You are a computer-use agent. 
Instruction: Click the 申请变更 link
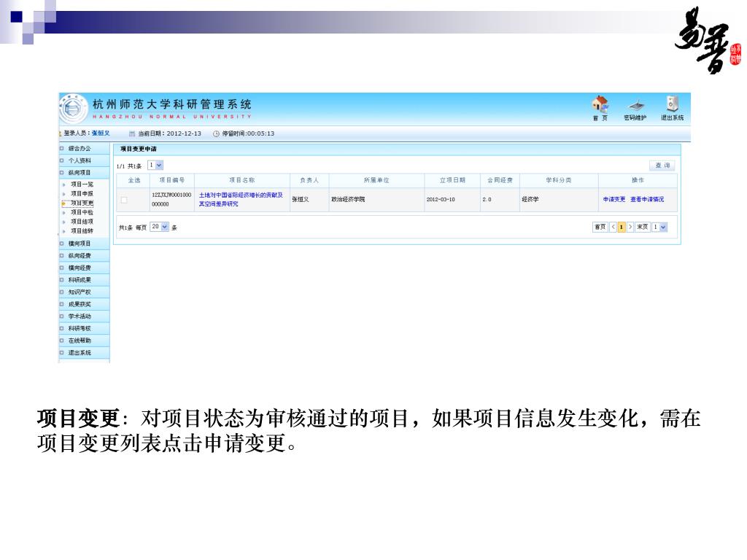[x=614, y=200]
